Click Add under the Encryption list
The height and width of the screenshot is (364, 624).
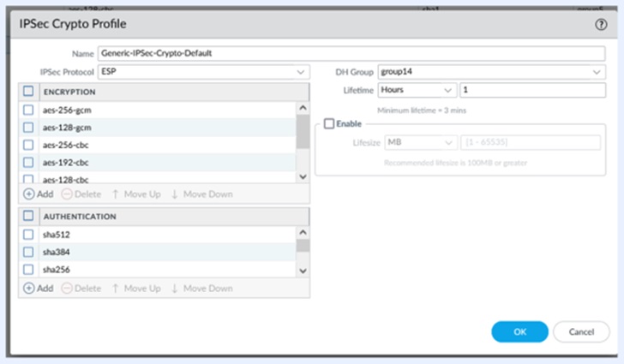pyautogui.click(x=39, y=194)
